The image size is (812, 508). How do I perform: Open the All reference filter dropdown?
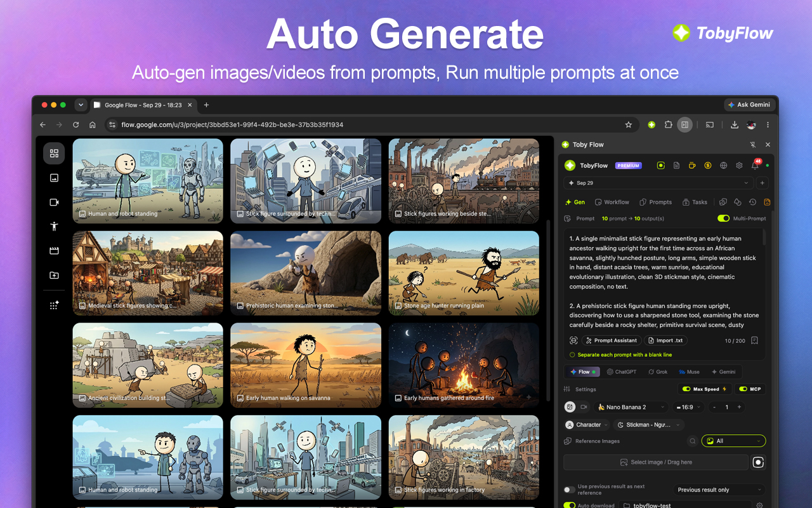pyautogui.click(x=733, y=441)
